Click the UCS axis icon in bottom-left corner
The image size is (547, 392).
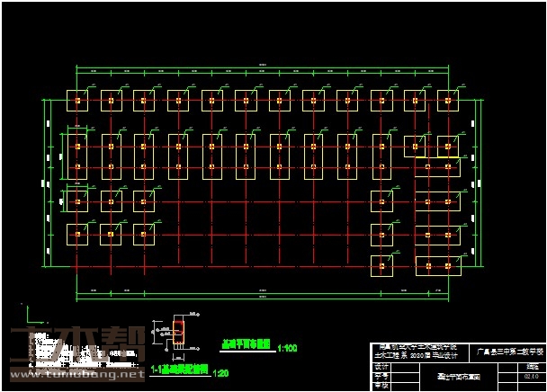[28, 316]
